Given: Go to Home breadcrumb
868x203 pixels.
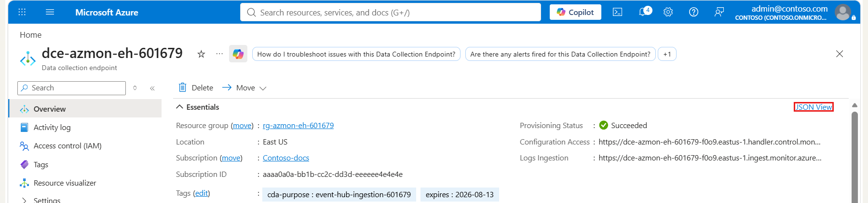Looking at the screenshot, I should [x=30, y=35].
